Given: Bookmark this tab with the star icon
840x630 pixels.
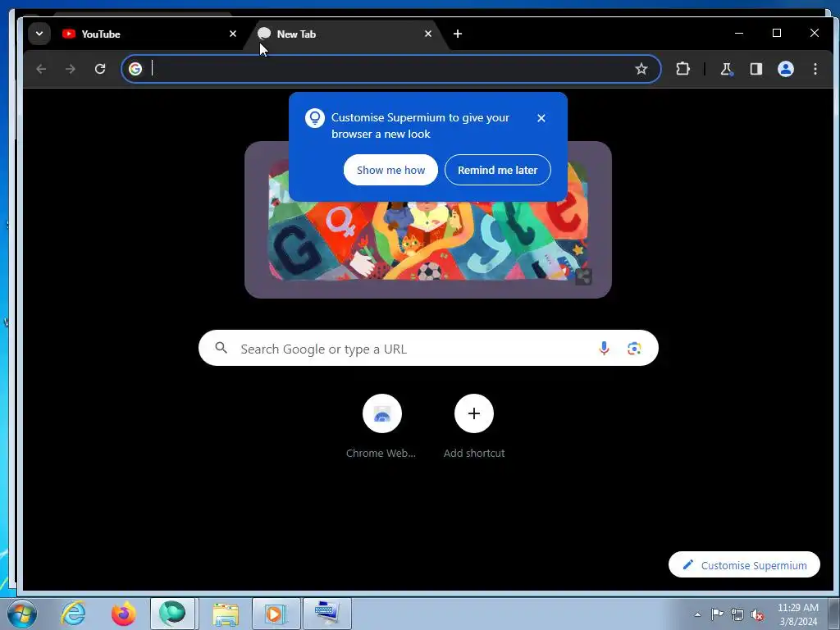Looking at the screenshot, I should (x=641, y=69).
